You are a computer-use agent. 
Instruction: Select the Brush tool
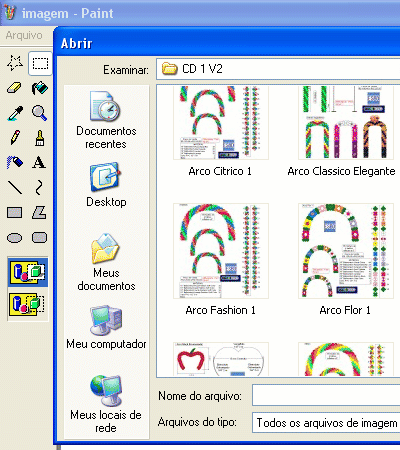click(x=40, y=138)
